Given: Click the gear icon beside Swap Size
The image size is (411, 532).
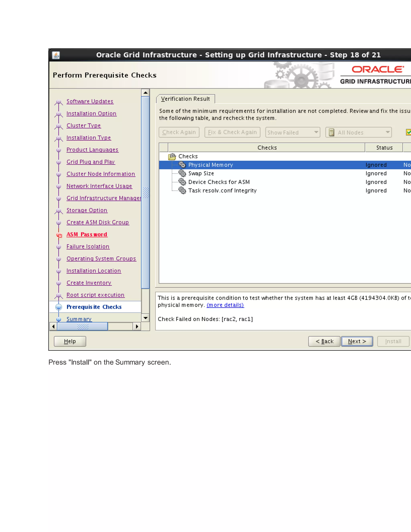Looking at the screenshot, I should (x=182, y=173).
